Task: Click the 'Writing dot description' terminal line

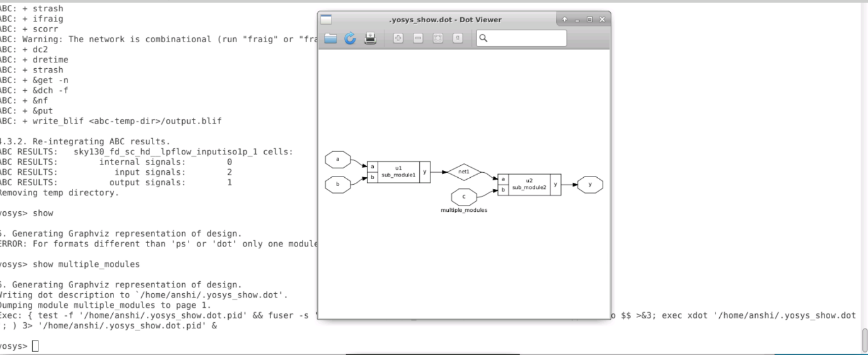Action: (x=143, y=295)
